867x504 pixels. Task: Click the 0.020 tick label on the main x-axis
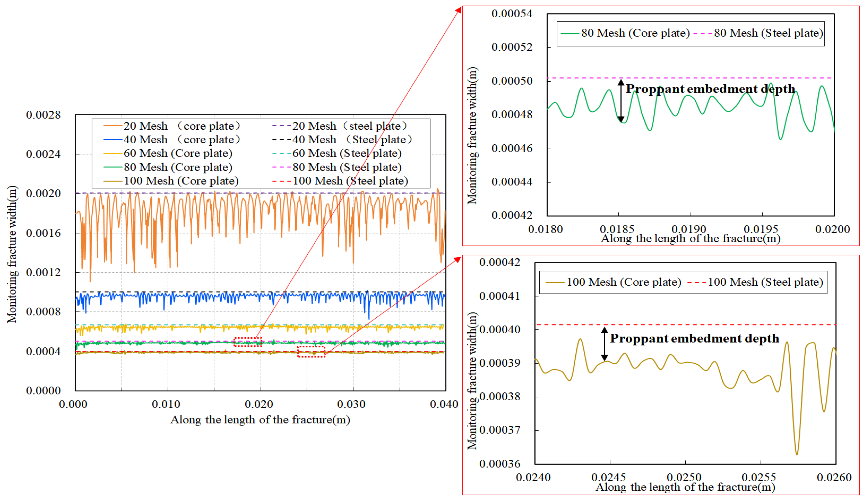[x=259, y=404]
